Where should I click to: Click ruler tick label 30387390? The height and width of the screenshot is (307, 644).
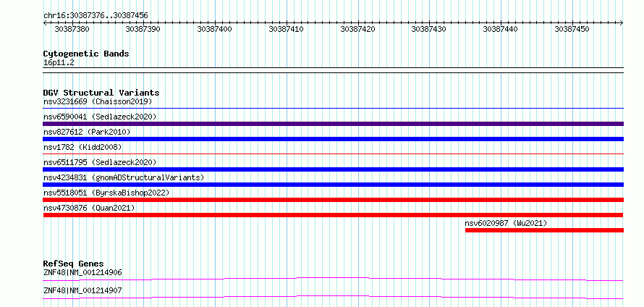coord(143,29)
